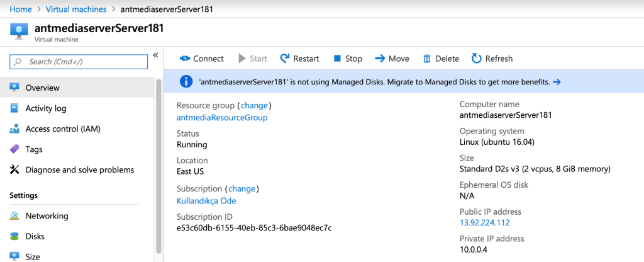
Task: Click the Restart button label
Action: pos(306,59)
